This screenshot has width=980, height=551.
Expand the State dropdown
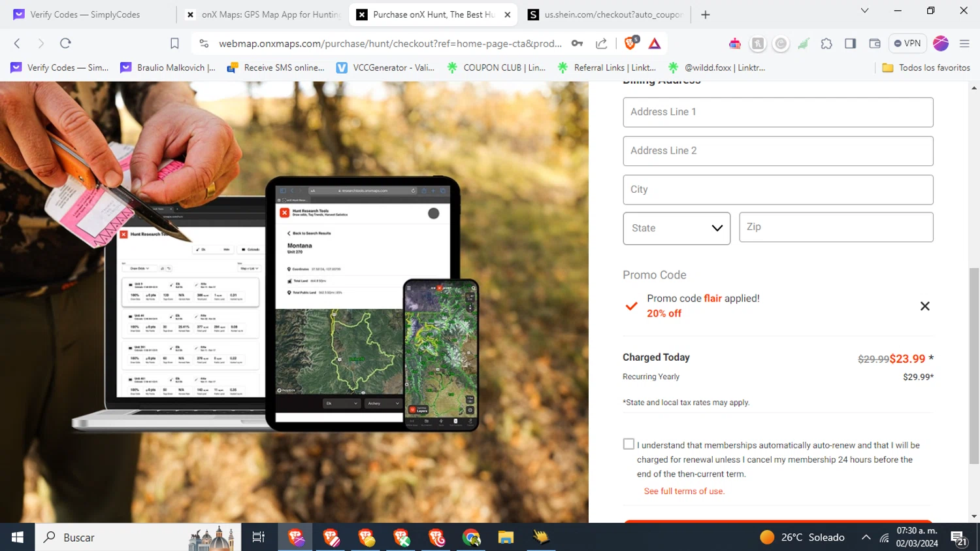[676, 228]
